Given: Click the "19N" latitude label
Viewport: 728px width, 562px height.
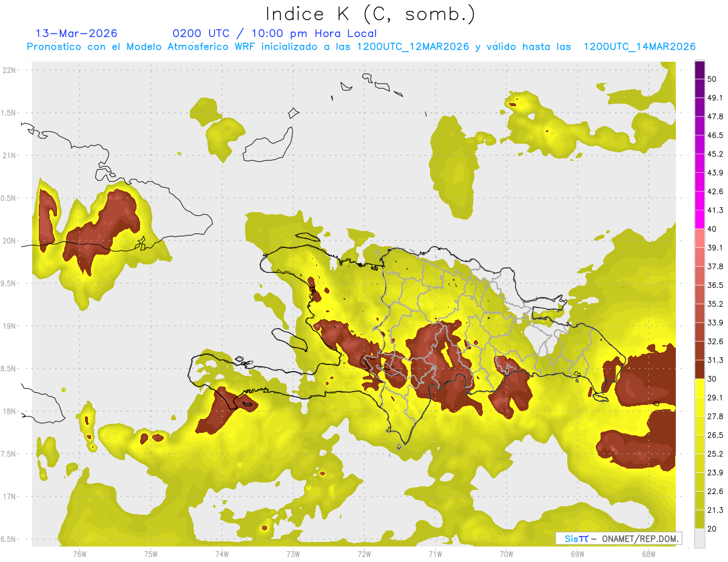Looking at the screenshot, I should [9, 326].
